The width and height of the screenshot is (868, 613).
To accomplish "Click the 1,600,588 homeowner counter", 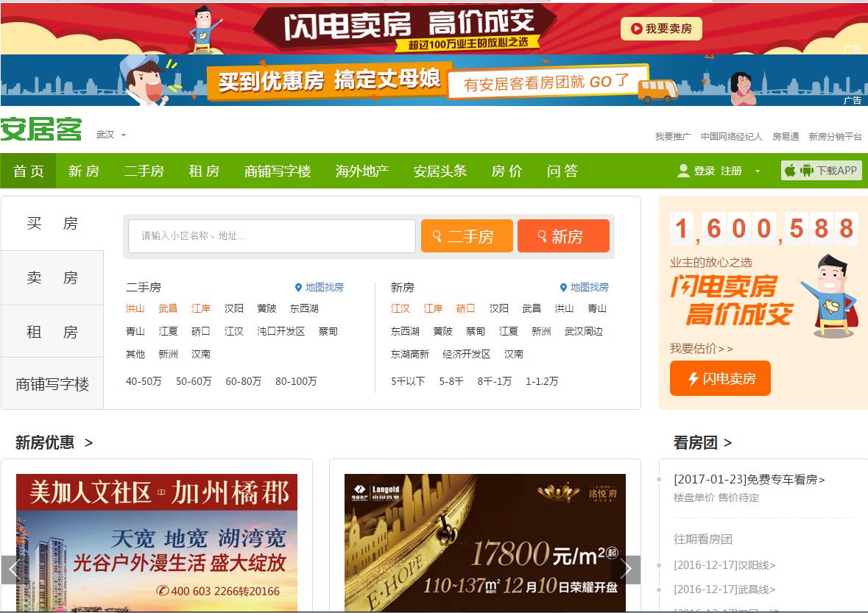I will 764,228.
